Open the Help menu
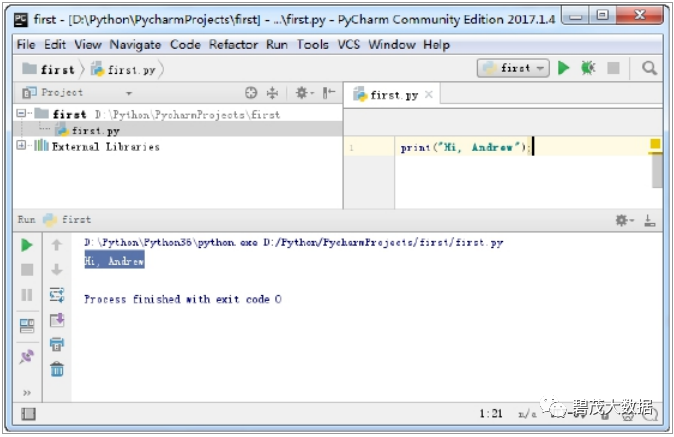674x437 pixels. click(x=436, y=45)
